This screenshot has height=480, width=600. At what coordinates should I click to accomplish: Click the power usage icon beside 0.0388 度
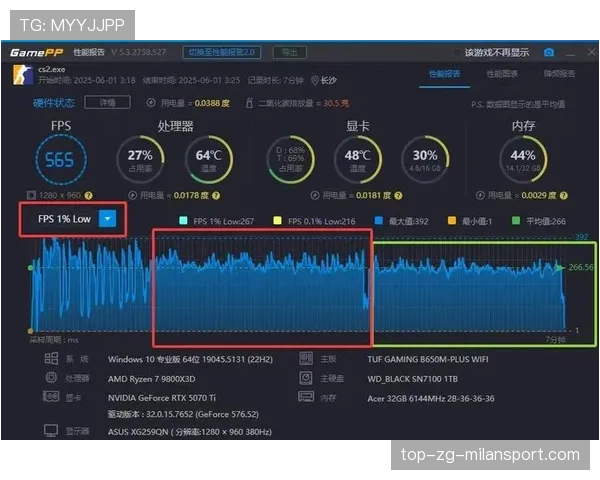151,103
